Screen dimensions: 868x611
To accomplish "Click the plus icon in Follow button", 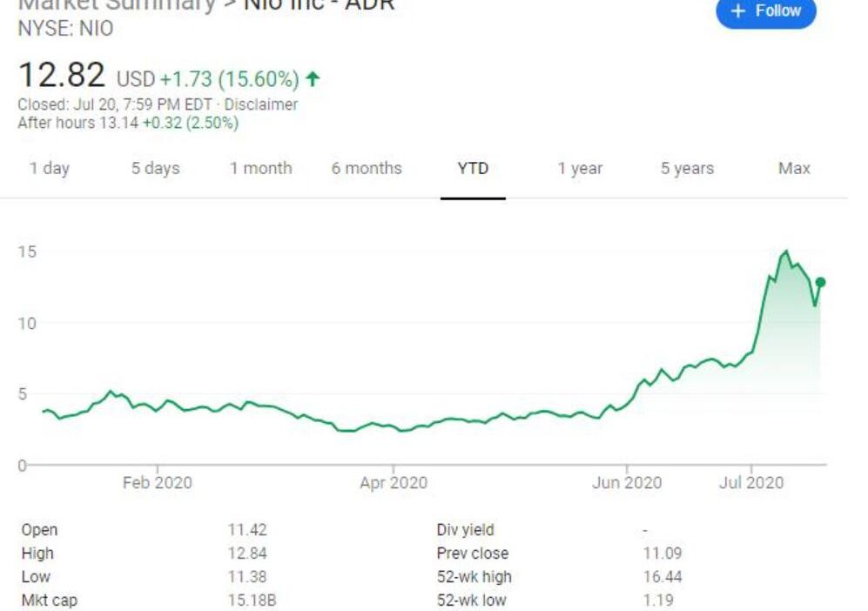I will [738, 10].
